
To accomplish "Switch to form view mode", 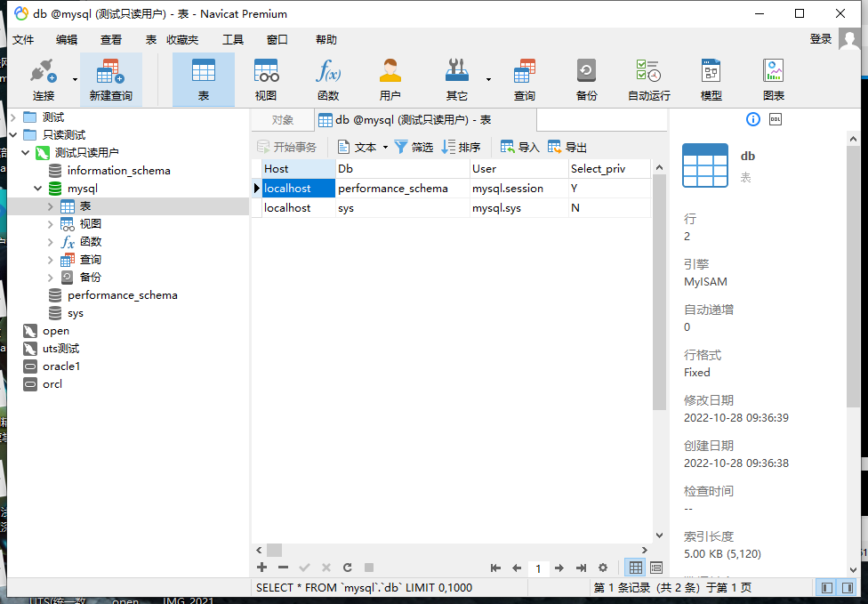I will pyautogui.click(x=656, y=568).
